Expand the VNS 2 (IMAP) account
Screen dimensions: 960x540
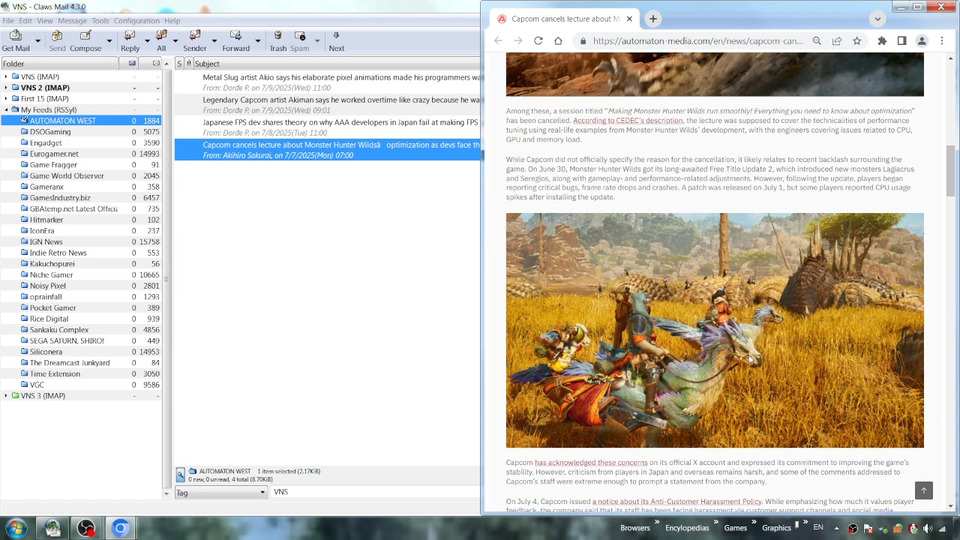pyautogui.click(x=6, y=88)
